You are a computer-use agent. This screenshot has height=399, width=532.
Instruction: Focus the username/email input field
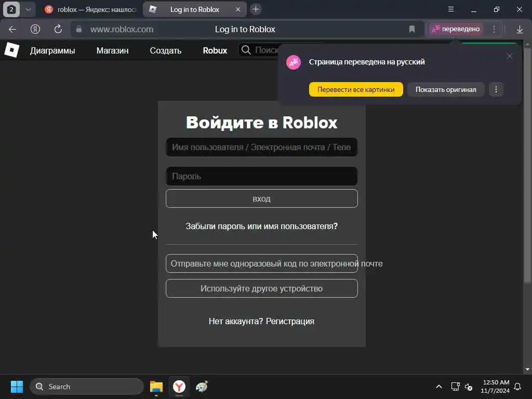pyautogui.click(x=262, y=147)
